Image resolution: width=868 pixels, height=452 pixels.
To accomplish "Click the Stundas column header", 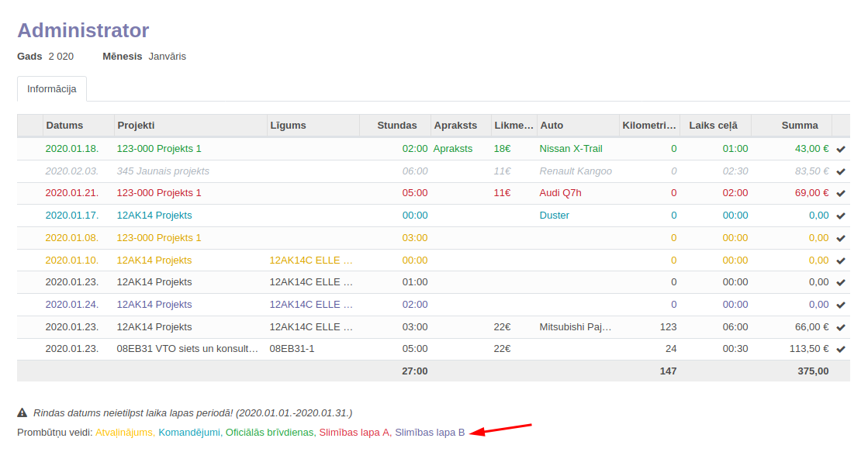I will (x=396, y=125).
